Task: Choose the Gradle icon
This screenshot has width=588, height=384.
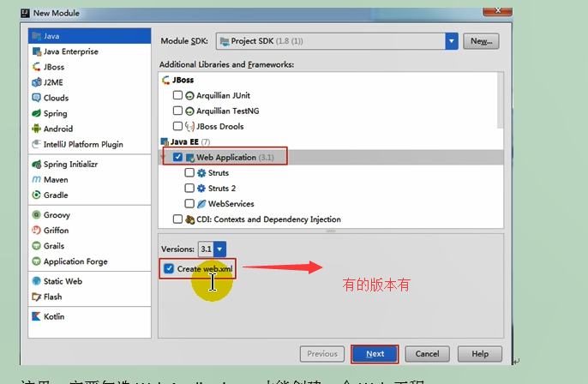Action: 36,195
